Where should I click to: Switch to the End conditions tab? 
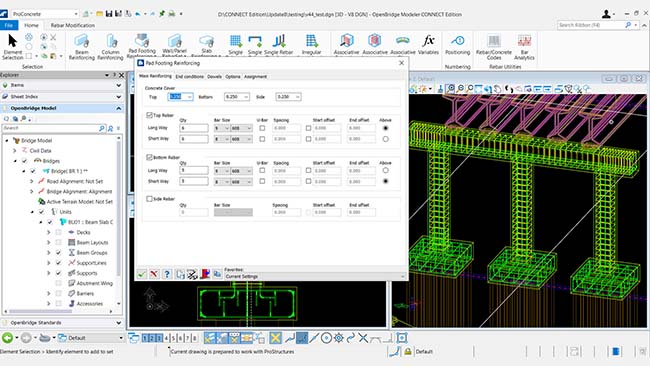(189, 77)
